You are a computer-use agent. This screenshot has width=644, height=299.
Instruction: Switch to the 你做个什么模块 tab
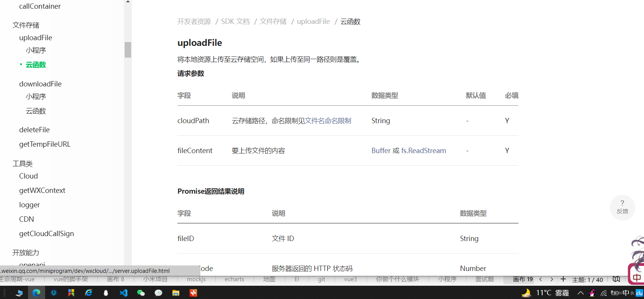coord(397,279)
